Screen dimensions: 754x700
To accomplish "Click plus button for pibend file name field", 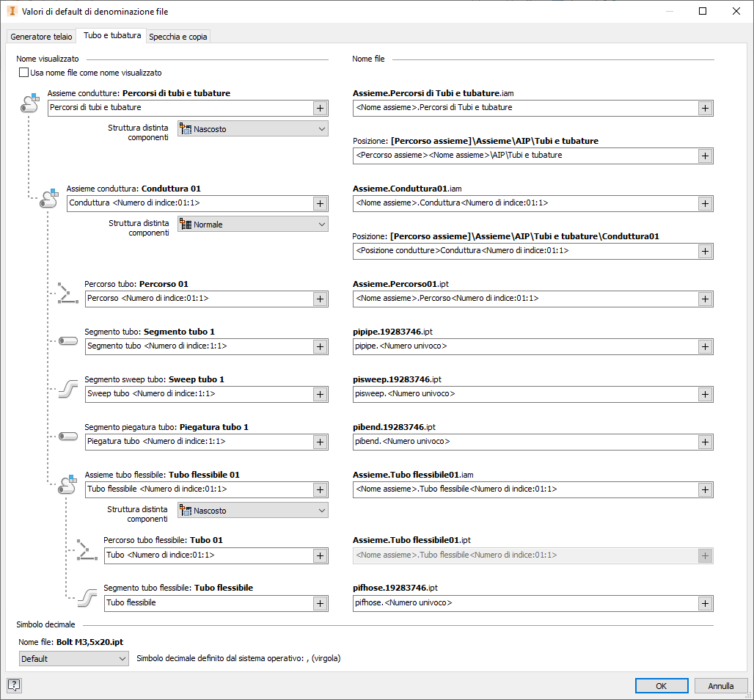I will pyautogui.click(x=705, y=442).
